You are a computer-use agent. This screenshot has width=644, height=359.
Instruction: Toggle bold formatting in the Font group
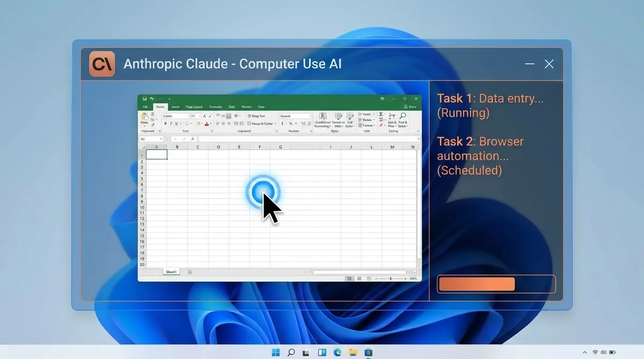(x=166, y=123)
